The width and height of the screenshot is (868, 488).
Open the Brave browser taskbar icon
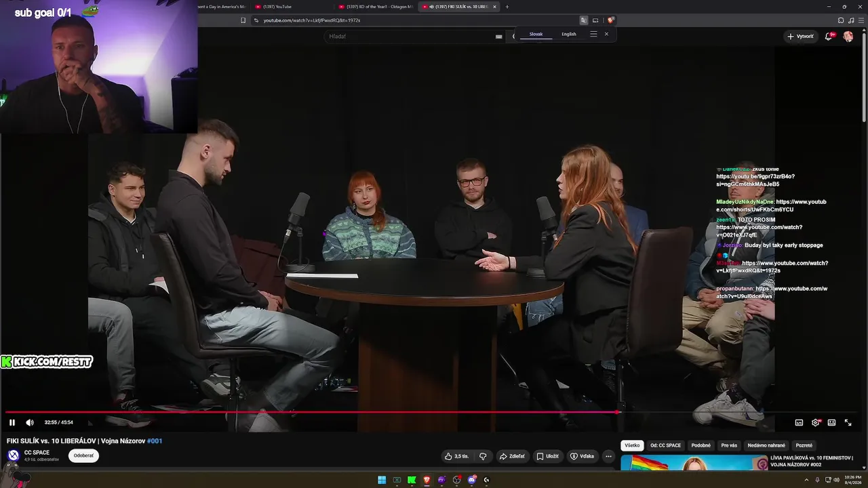[427, 480]
